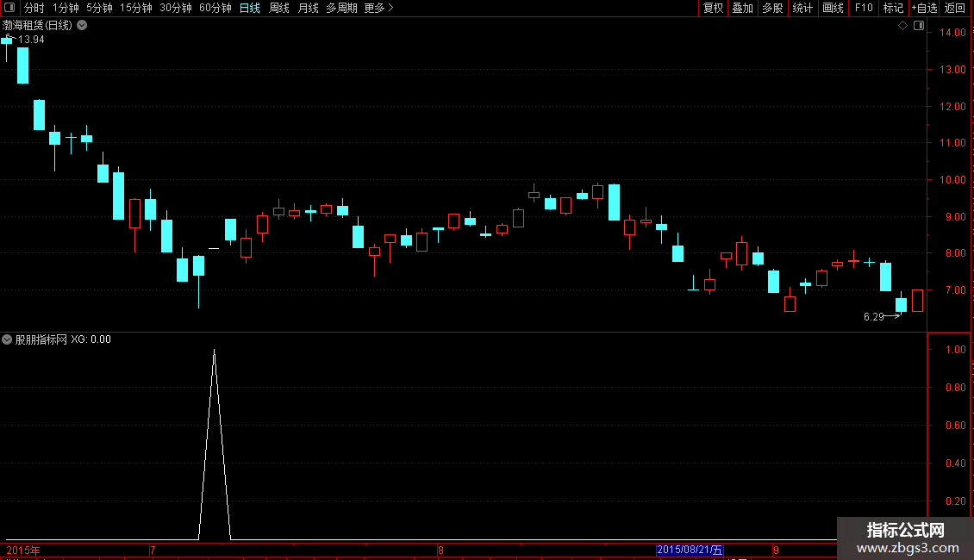The height and width of the screenshot is (560, 974).
Task: Toggle the side panel icon near price axis
Action: pos(919,26)
